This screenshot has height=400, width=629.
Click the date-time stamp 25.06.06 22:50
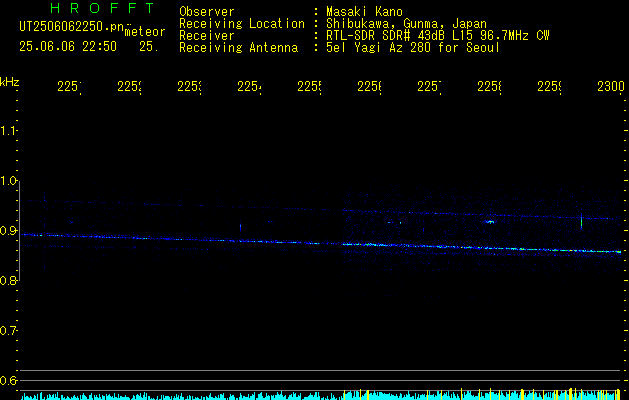click(68, 47)
